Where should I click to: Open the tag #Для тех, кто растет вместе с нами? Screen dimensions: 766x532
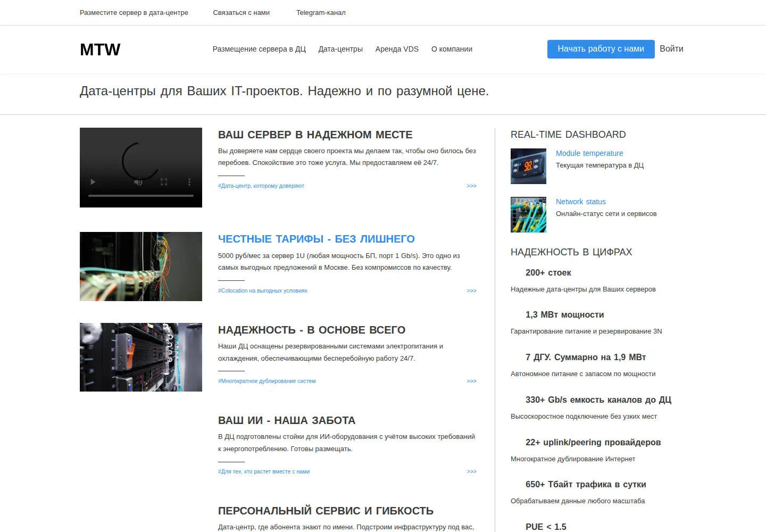tap(264, 472)
